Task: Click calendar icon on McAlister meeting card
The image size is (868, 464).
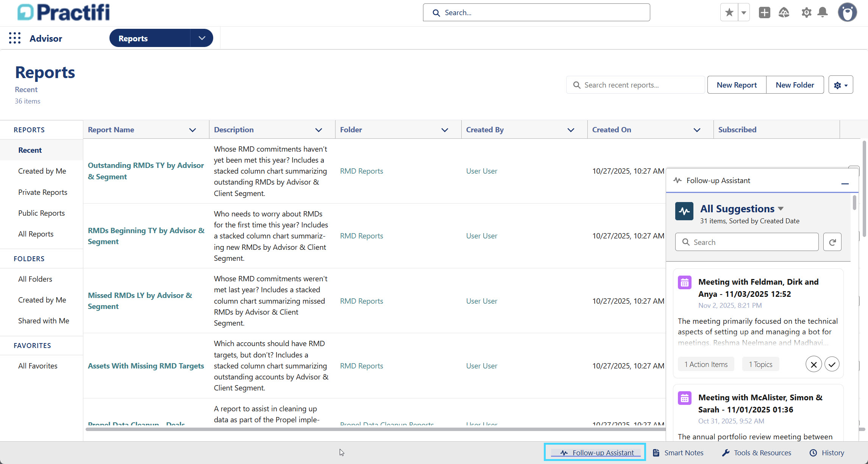Action: pos(684,398)
